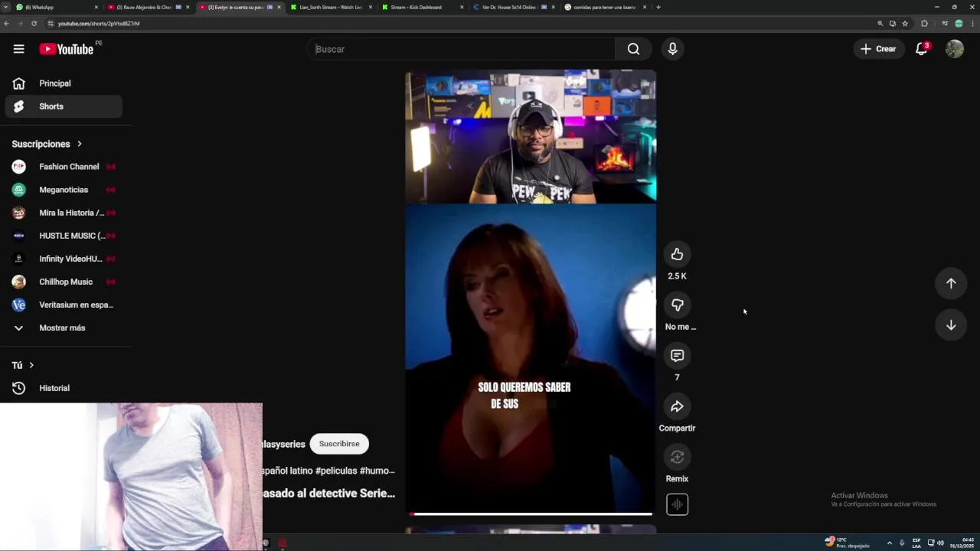Bookmark this page with the star
Viewport: 980px width, 551px height.
[904, 24]
